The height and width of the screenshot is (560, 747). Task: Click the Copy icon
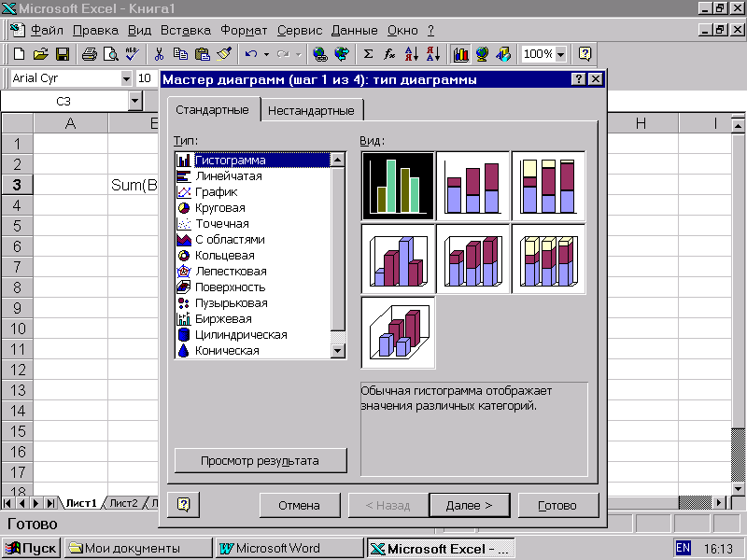tap(180, 54)
